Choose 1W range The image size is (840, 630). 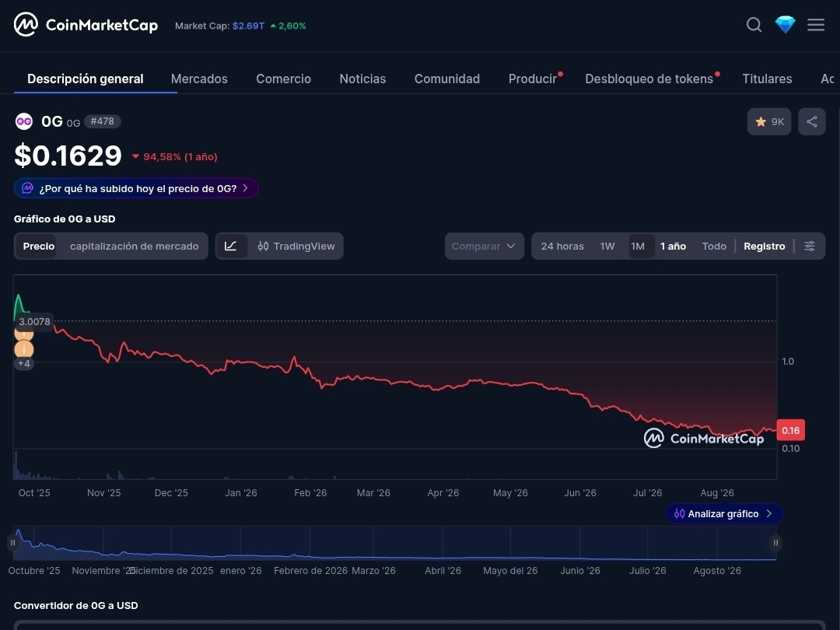pyautogui.click(x=607, y=246)
